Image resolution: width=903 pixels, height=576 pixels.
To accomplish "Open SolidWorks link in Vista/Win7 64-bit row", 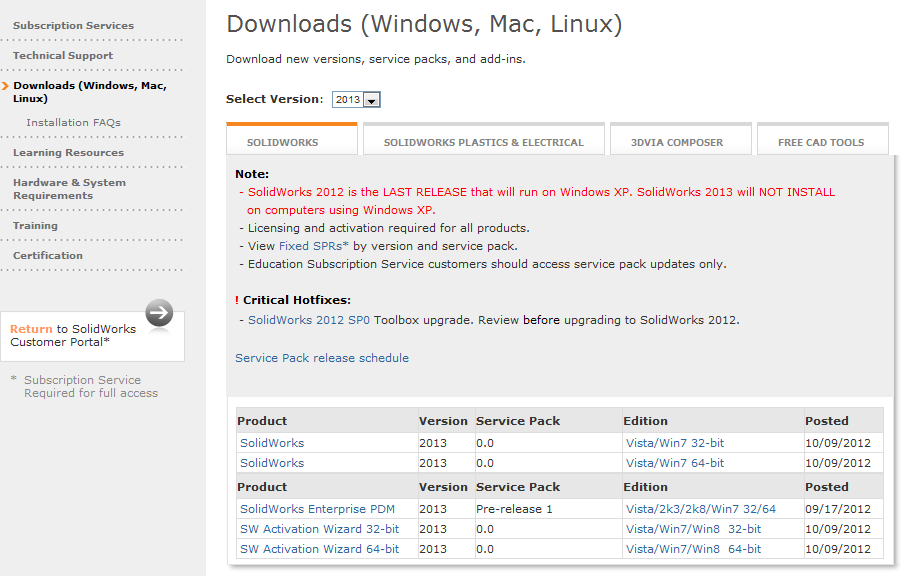I will pos(272,463).
